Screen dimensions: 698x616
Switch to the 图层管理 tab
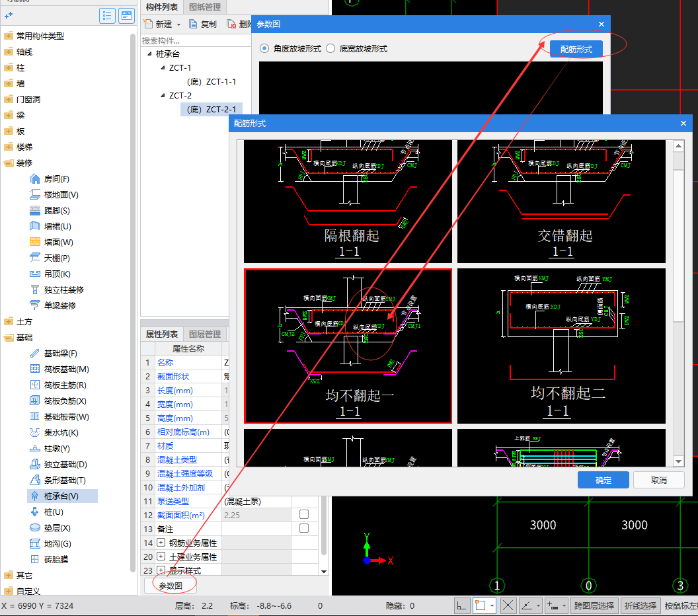(x=205, y=334)
